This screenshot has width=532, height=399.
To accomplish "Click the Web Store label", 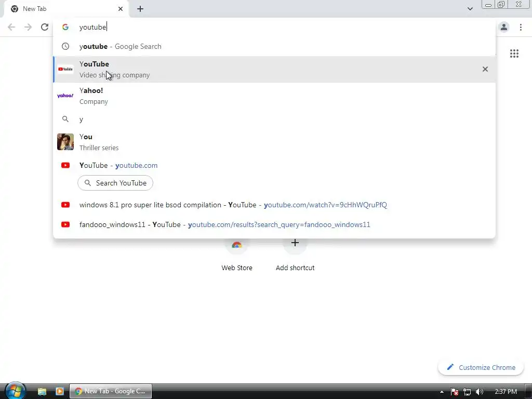I will coord(237,268).
